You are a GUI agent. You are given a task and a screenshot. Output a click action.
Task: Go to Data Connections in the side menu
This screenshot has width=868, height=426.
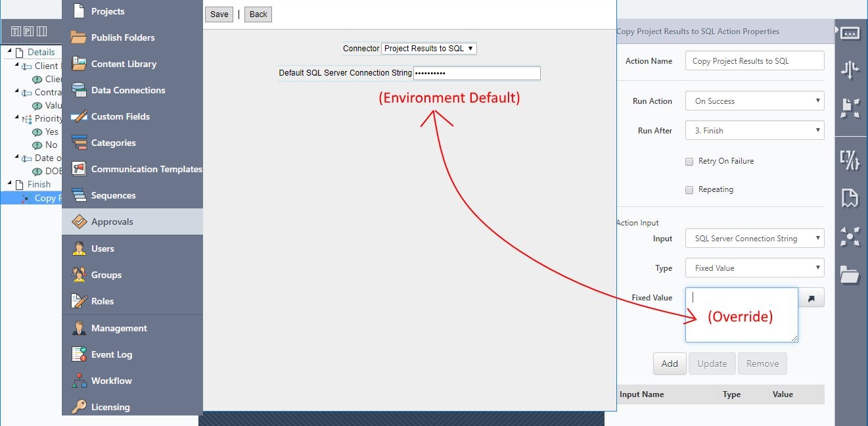[x=128, y=90]
